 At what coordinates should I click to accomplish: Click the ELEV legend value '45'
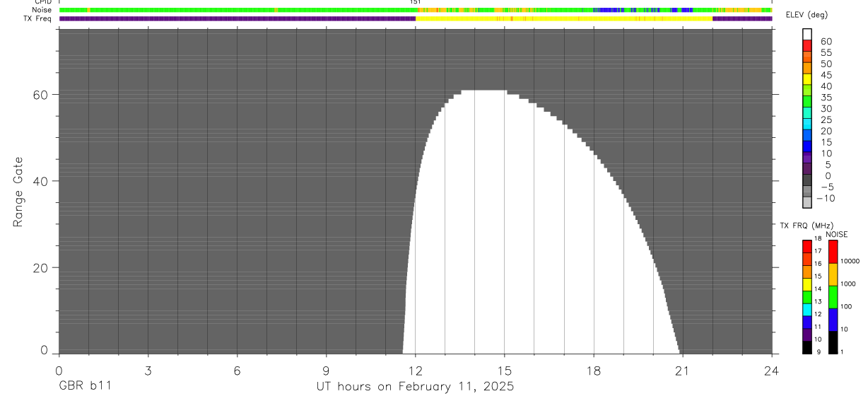826,75
